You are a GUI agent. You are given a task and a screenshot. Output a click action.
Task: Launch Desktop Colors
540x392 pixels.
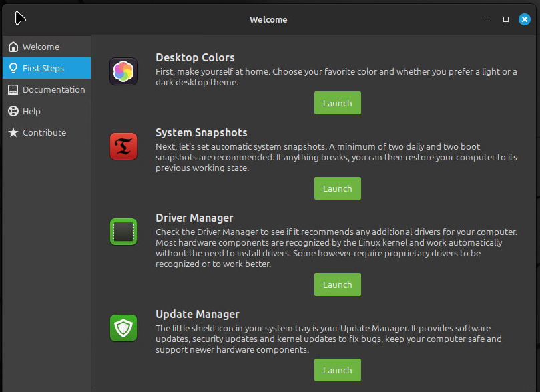(x=338, y=103)
